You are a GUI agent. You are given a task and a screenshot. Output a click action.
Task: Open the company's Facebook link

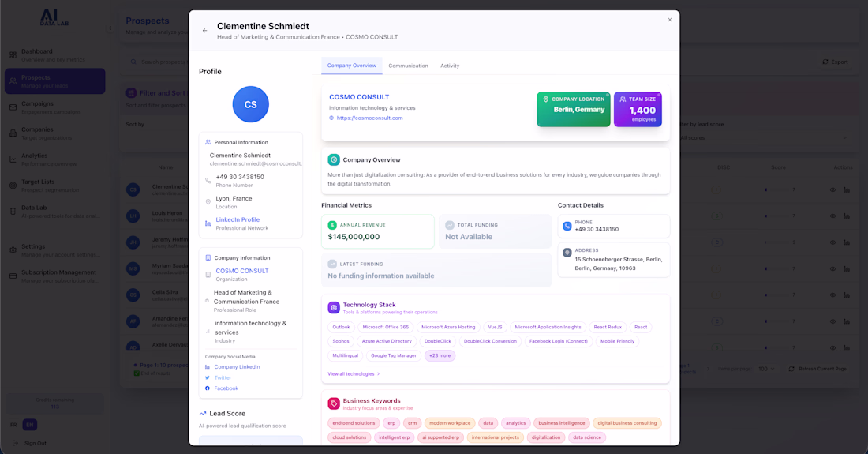(226, 388)
